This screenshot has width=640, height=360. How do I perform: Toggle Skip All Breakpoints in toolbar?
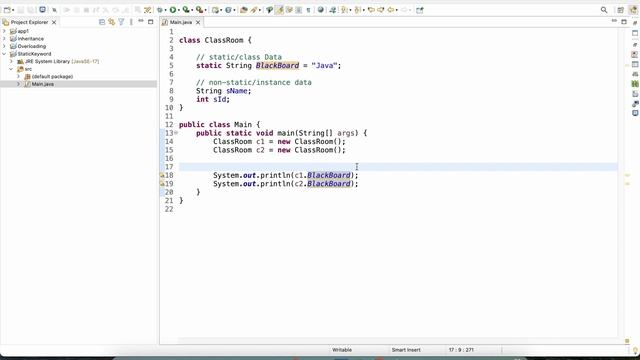(54, 10)
